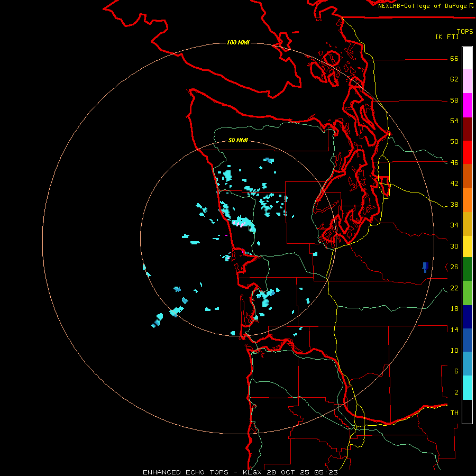The height and width of the screenshot is (476, 476).
Task: Click the medium blue legend swatch
Action: [x=467, y=340]
